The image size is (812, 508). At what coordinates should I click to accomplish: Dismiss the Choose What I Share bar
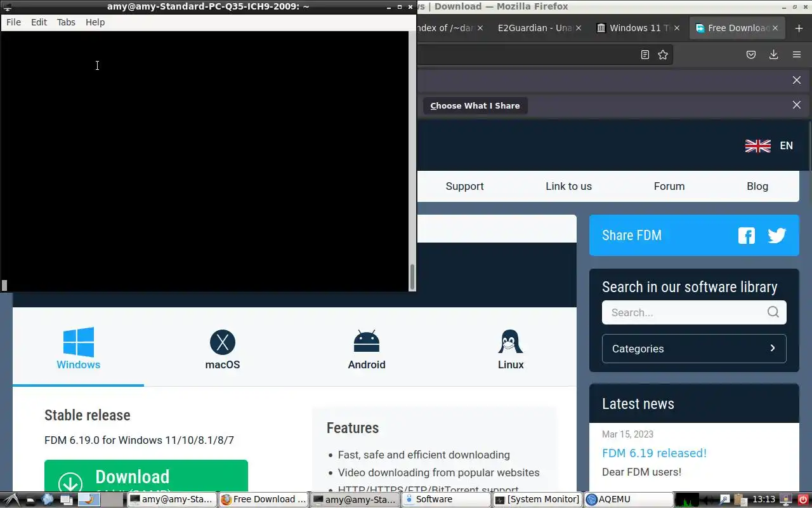coord(797,105)
